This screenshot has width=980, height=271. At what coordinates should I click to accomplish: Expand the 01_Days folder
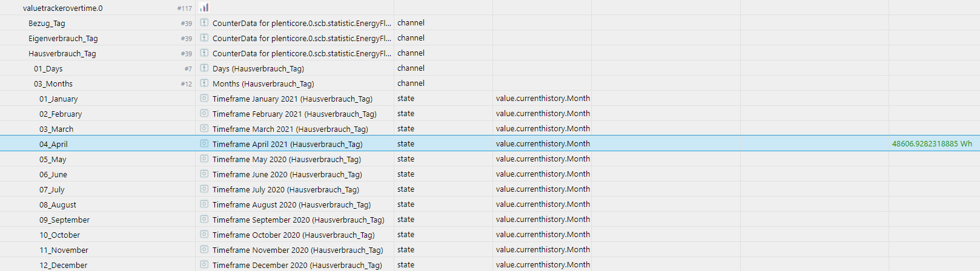pyautogui.click(x=48, y=69)
